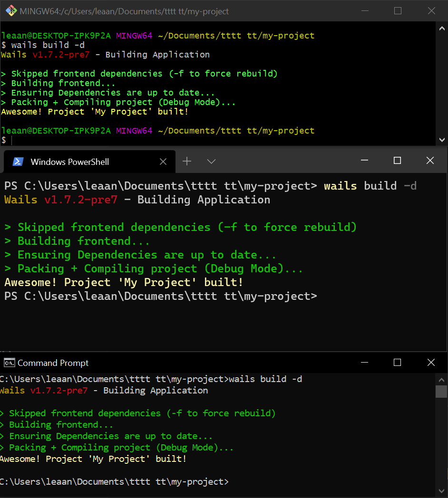Click 'wails build -d' command in Git Bash
This screenshot has width=448, height=498.
point(48,45)
